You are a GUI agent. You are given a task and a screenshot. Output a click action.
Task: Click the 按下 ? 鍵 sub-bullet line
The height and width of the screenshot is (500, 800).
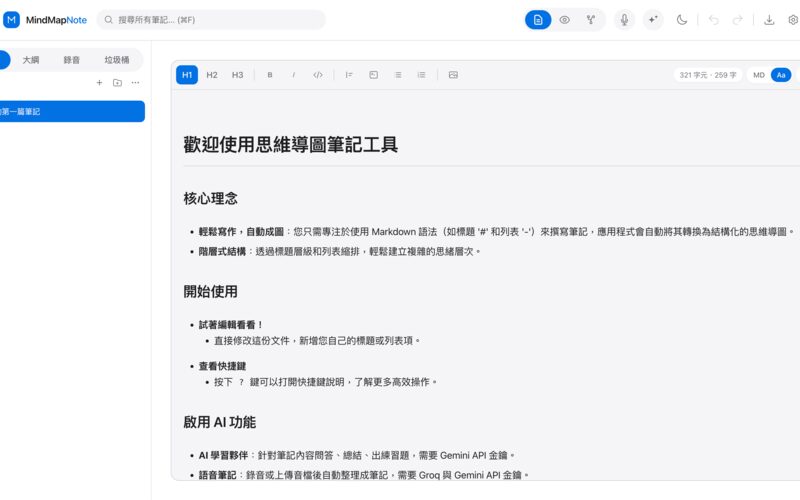[x=326, y=382]
